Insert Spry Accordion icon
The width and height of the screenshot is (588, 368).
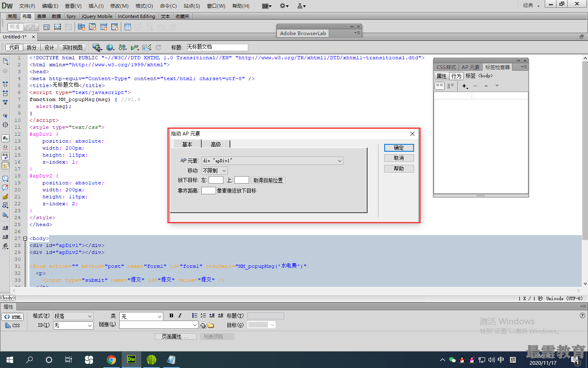point(104,27)
